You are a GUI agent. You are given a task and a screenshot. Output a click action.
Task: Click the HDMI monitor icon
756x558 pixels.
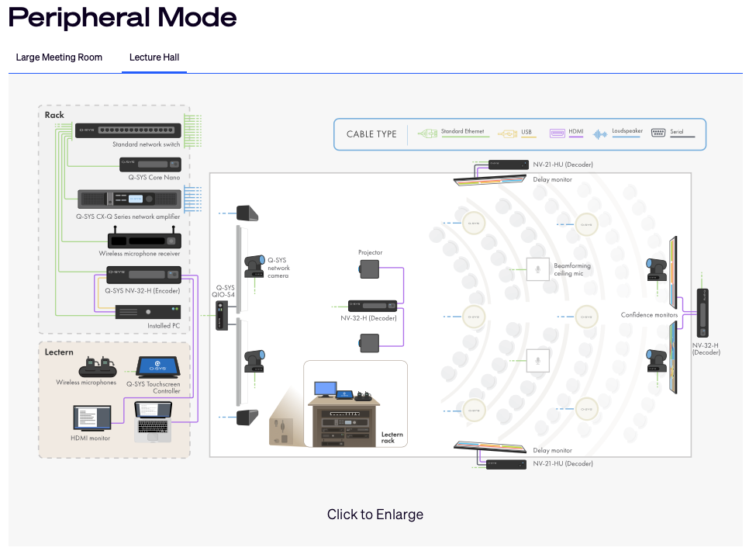pos(92,418)
